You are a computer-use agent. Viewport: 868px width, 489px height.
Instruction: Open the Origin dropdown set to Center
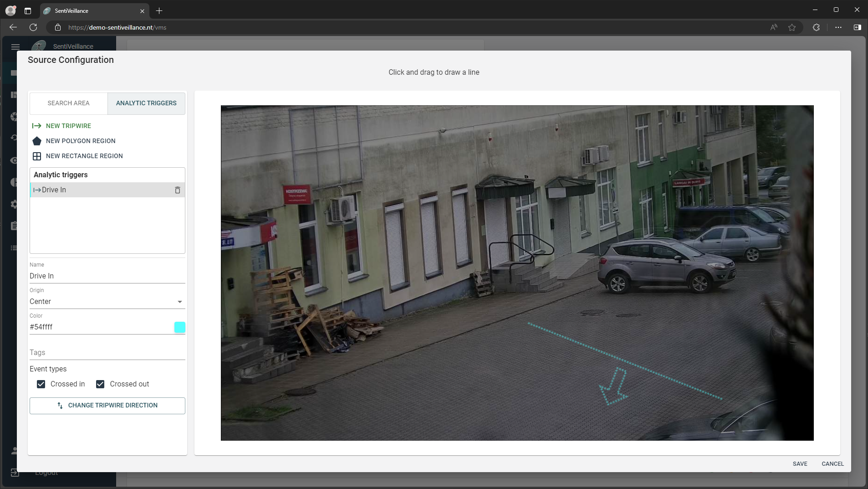(x=107, y=301)
